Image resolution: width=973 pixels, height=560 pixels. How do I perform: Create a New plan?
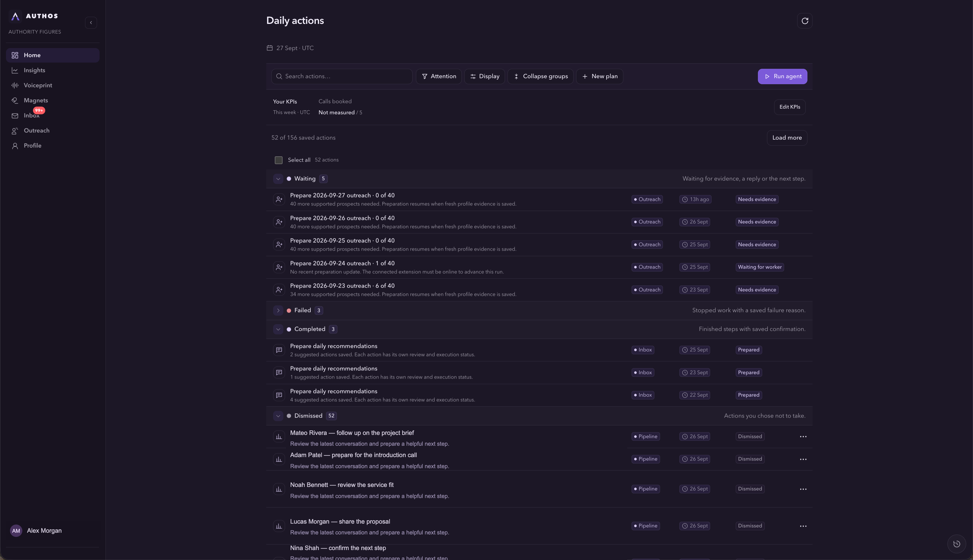coord(600,76)
